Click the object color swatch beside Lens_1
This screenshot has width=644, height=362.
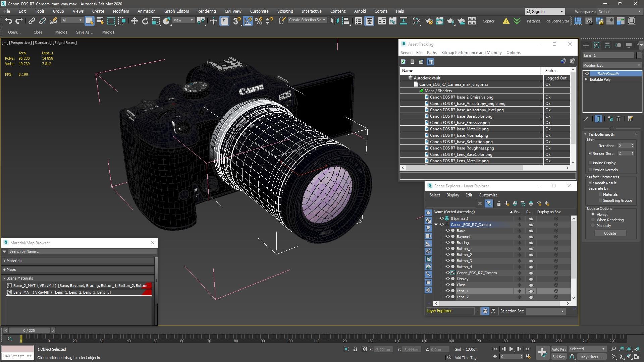click(x=639, y=55)
